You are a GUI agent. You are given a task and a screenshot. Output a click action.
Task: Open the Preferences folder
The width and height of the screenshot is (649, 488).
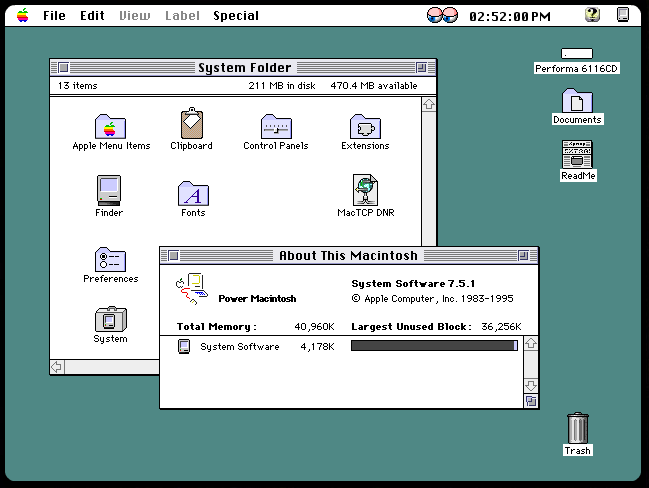(110, 260)
